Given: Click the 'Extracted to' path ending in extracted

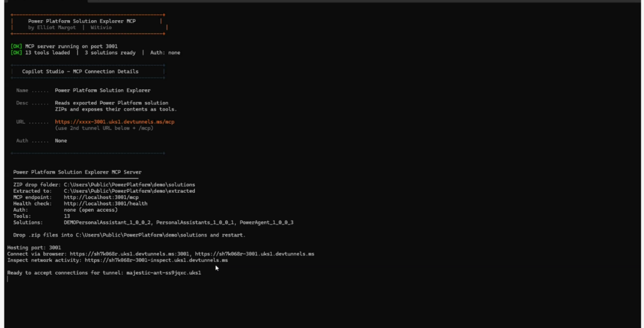Looking at the screenshot, I should click(130, 191).
